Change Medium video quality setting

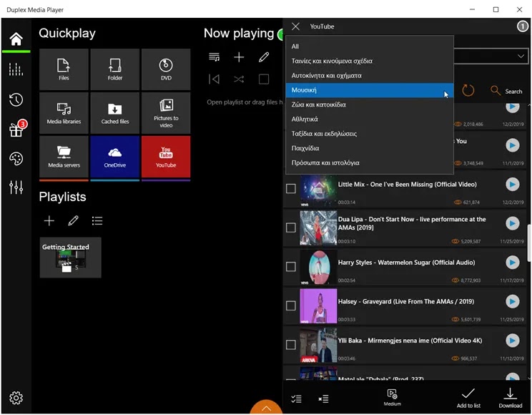click(x=393, y=397)
